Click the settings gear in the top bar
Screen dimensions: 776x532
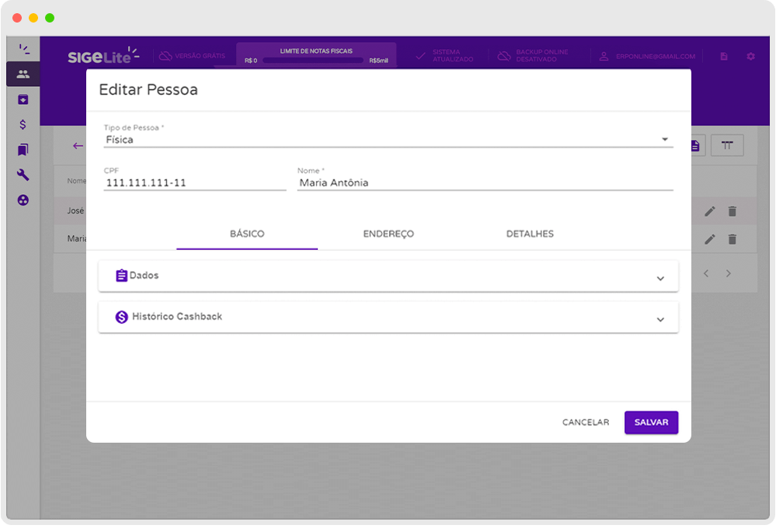(750, 57)
